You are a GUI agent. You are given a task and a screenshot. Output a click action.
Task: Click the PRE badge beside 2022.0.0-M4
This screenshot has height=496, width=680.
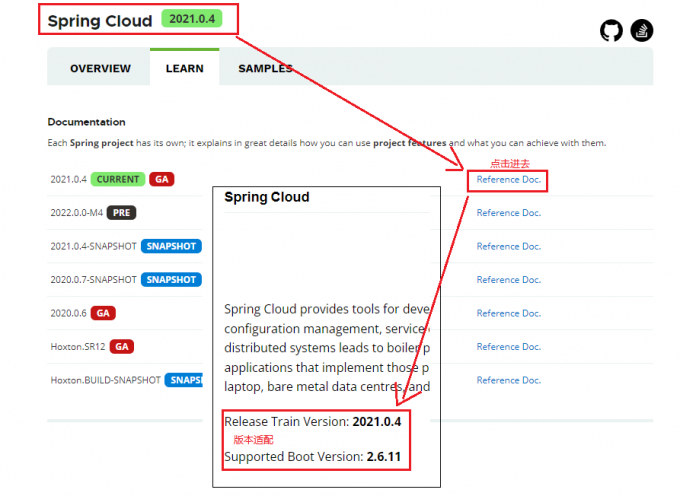pyautogui.click(x=121, y=213)
